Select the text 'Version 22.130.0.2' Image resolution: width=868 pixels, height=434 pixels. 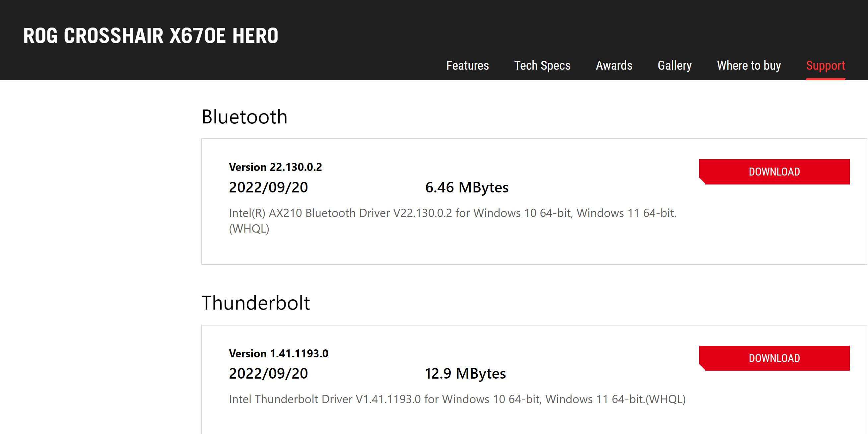[x=275, y=167]
